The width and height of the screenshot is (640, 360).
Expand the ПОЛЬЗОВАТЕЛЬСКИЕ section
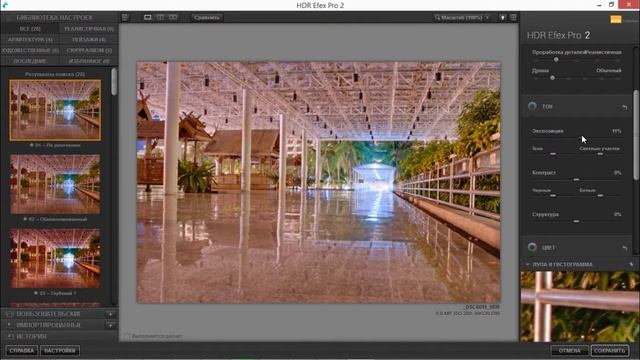click(x=48, y=314)
